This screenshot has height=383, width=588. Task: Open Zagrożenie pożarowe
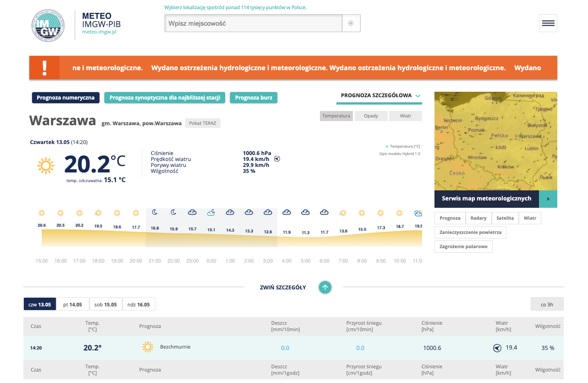click(463, 247)
